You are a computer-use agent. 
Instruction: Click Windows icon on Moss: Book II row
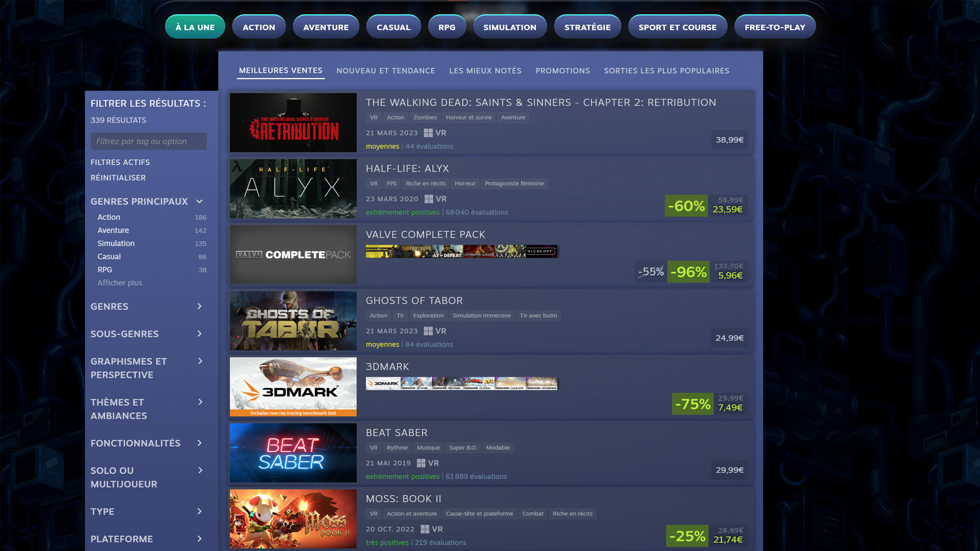click(x=425, y=529)
